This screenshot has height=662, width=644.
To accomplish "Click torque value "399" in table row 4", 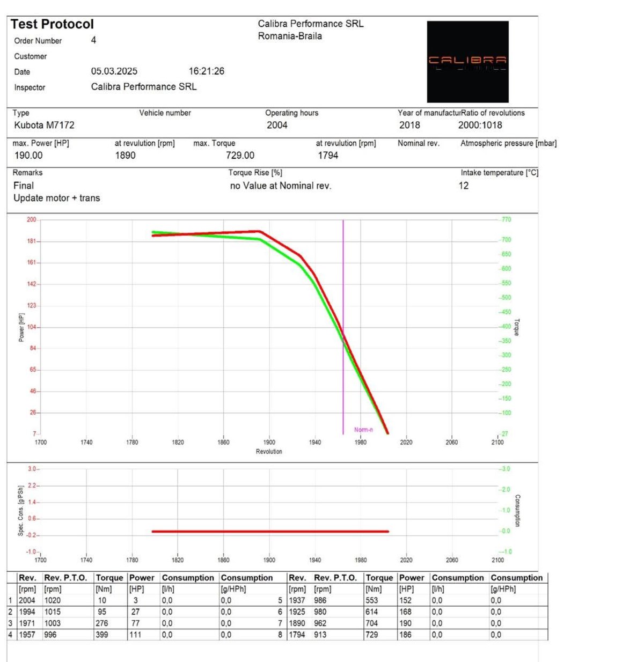I will (x=101, y=635).
